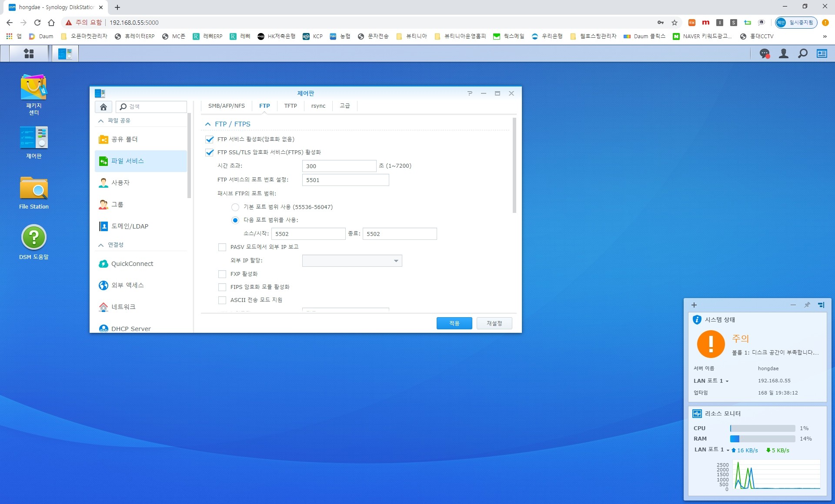Image resolution: width=835 pixels, height=504 pixels.
Task: Open DHCP Server in sidebar
Action: pos(141,328)
